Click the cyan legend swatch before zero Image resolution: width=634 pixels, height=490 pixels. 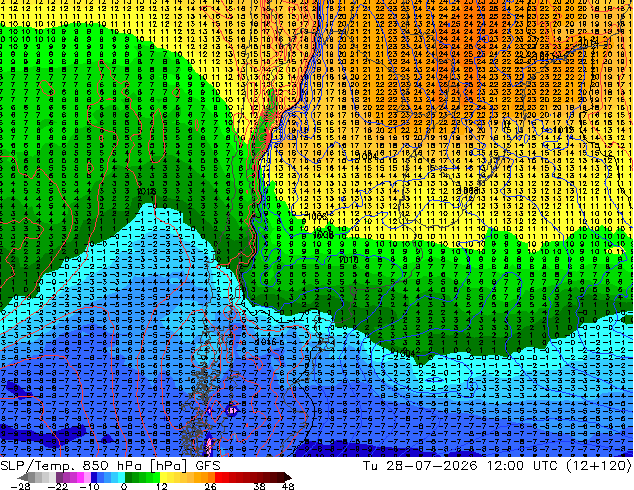coord(121,477)
